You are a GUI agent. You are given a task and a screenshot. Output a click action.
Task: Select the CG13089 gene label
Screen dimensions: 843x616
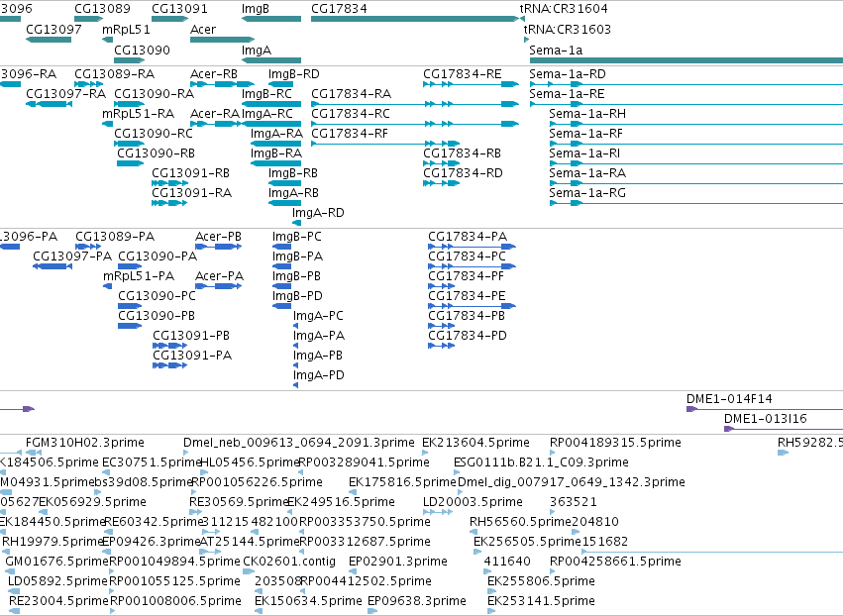(102, 9)
